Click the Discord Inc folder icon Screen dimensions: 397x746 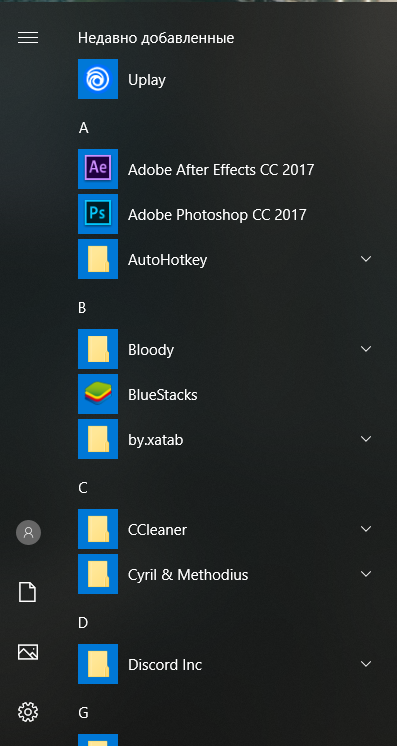98,664
